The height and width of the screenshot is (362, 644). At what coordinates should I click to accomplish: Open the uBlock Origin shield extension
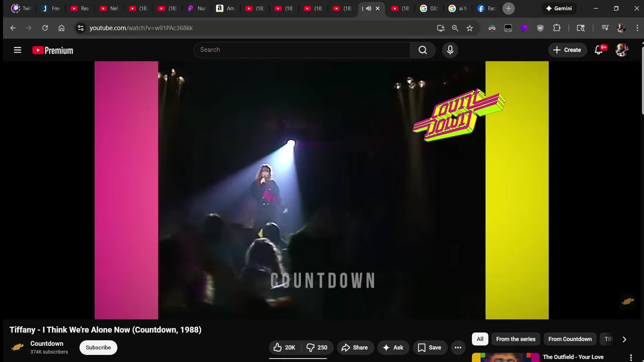click(540, 28)
